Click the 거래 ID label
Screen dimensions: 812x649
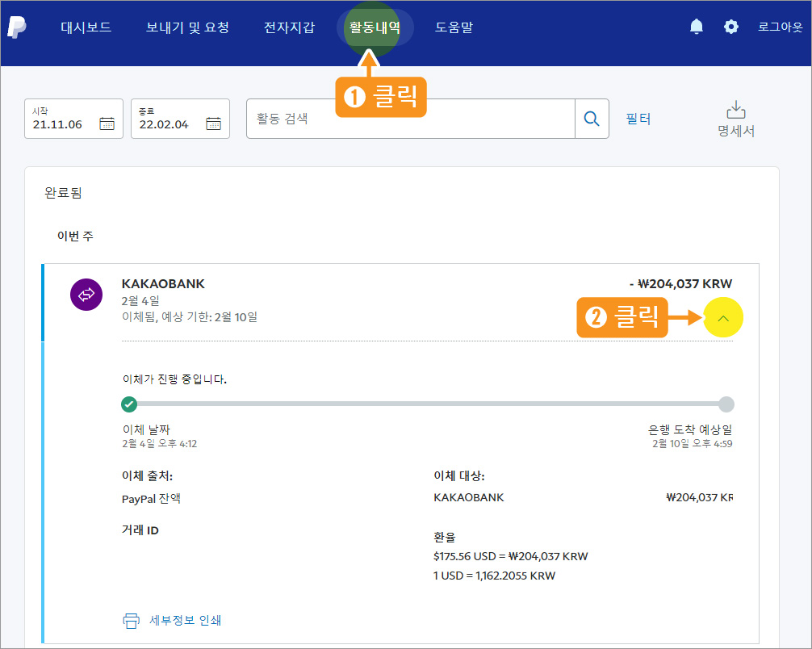point(140,530)
